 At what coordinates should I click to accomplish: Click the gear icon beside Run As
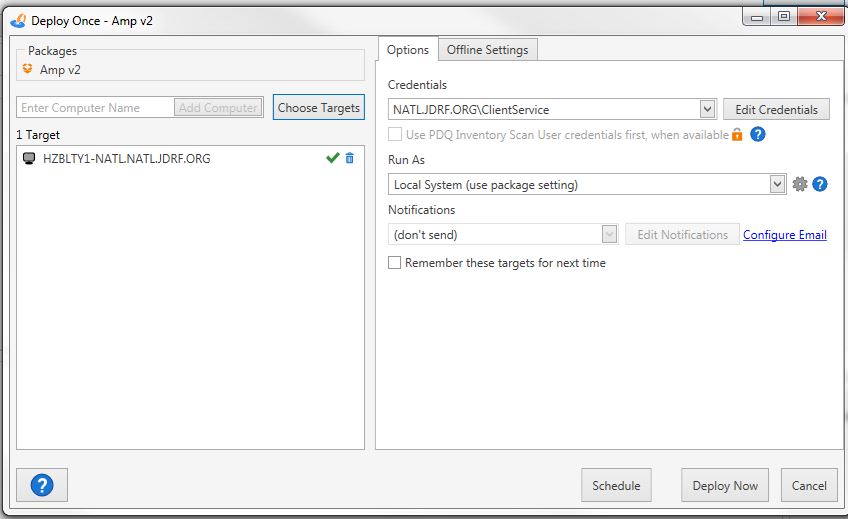799,184
